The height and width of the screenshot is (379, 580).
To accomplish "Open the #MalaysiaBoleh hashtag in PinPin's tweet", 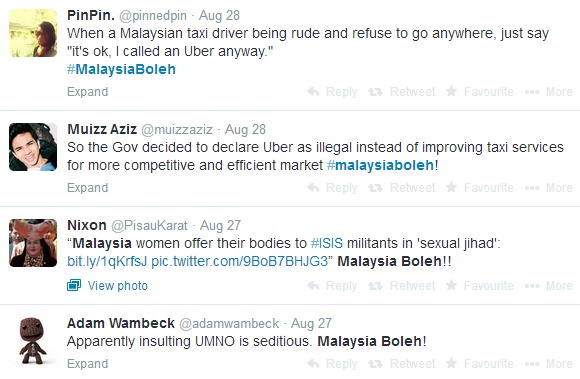I will click(x=121, y=70).
